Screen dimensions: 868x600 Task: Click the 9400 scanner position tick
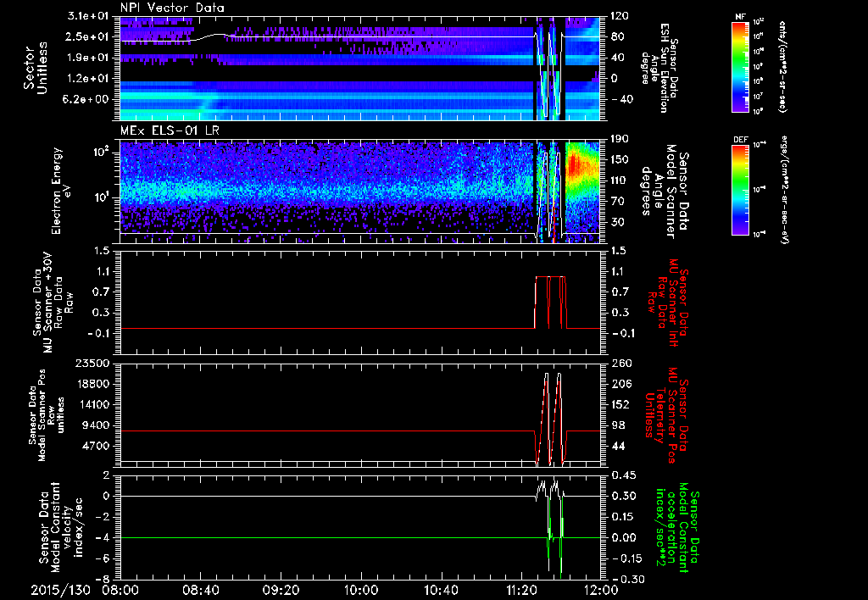95,425
